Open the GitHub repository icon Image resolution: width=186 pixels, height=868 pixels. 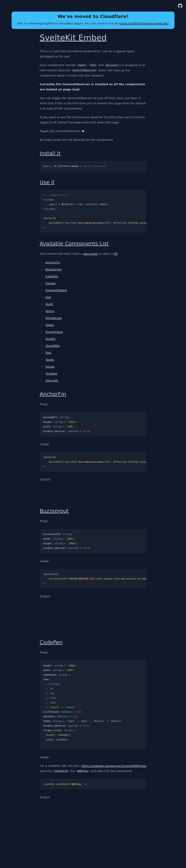(180, 6)
